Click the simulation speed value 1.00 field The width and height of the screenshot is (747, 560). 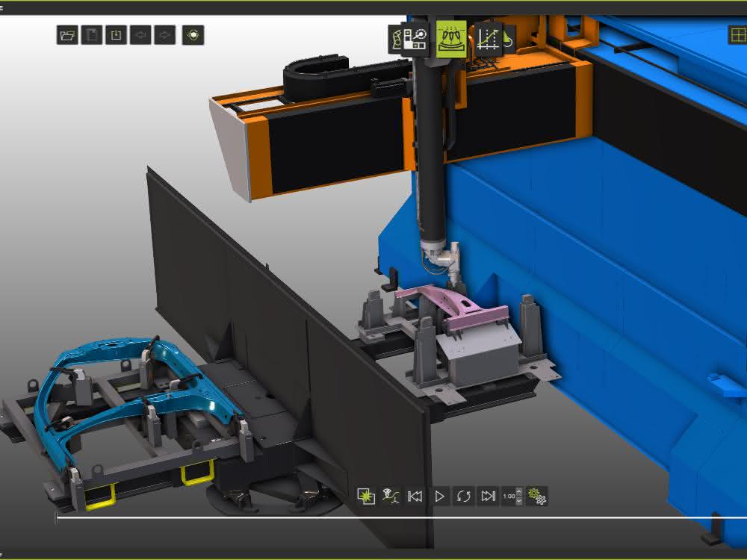click(509, 497)
